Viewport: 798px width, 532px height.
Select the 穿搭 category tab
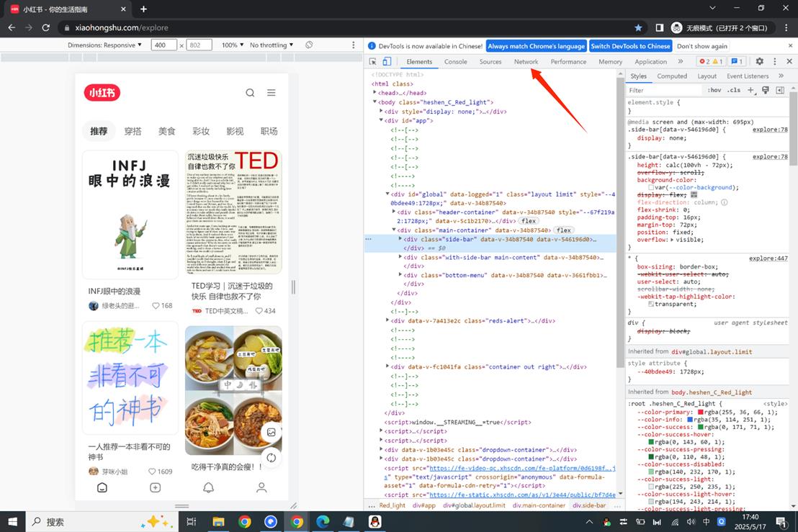pyautogui.click(x=133, y=131)
